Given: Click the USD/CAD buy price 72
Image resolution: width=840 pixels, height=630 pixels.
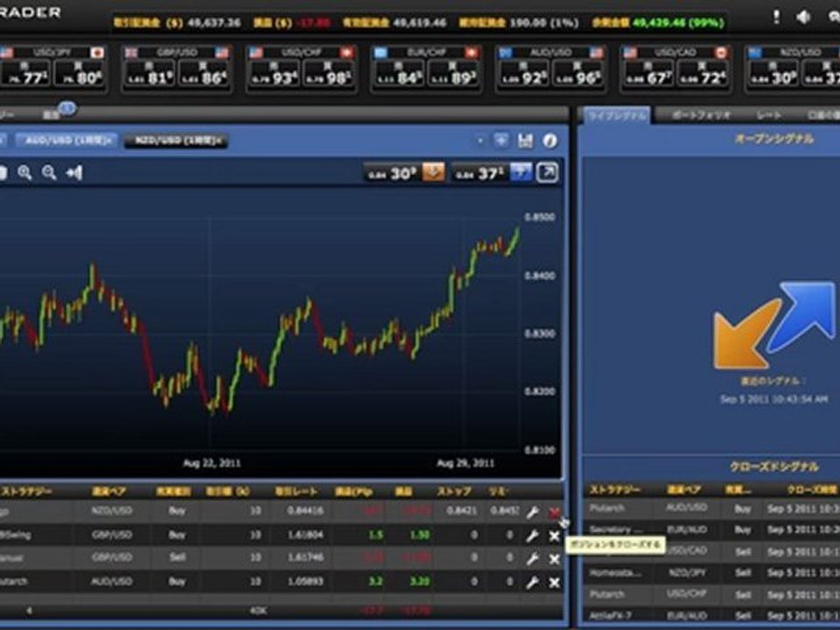Looking at the screenshot, I should 702,73.
